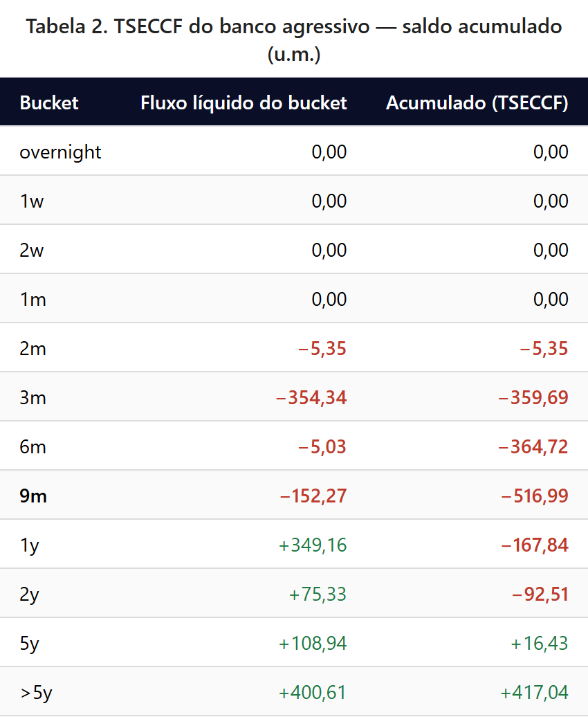Click the −359,69 accumulated value

pos(533,398)
